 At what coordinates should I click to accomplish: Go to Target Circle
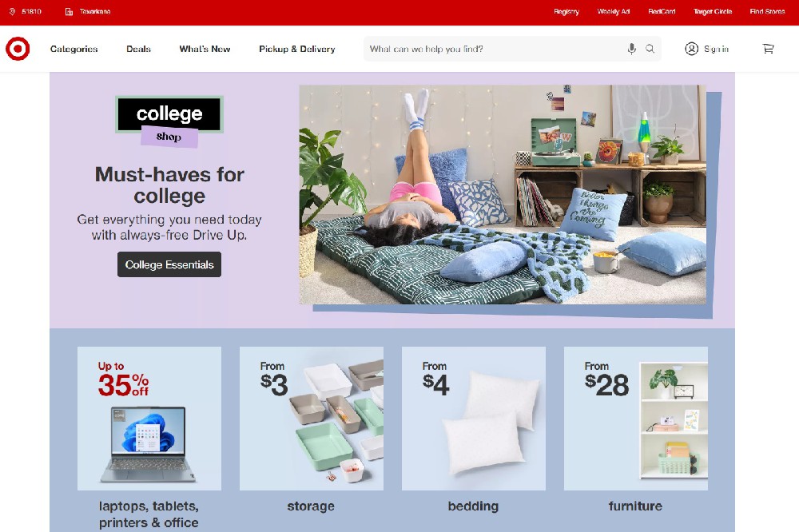click(x=713, y=11)
